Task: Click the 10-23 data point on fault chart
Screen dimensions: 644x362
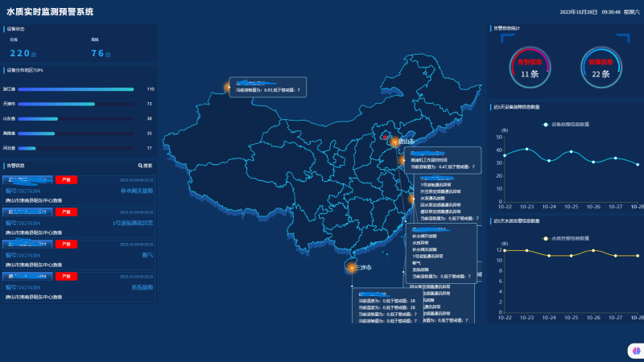Action: [x=527, y=149]
